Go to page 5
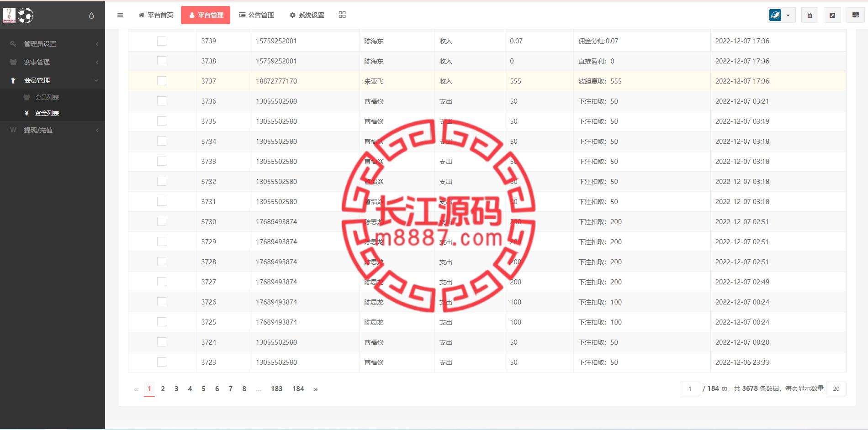Image resolution: width=868 pixels, height=430 pixels. (203, 389)
